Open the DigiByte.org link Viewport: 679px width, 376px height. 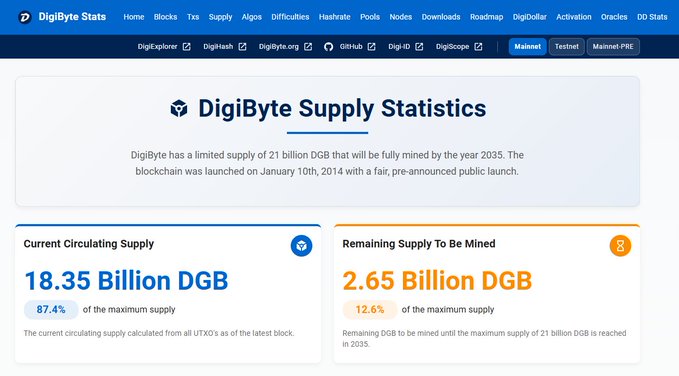[x=279, y=47]
